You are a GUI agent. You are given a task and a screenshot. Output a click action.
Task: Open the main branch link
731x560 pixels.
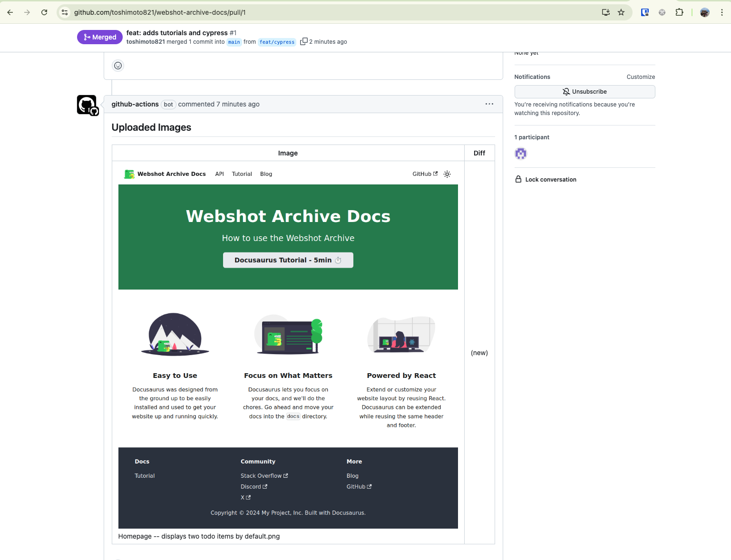234,42
